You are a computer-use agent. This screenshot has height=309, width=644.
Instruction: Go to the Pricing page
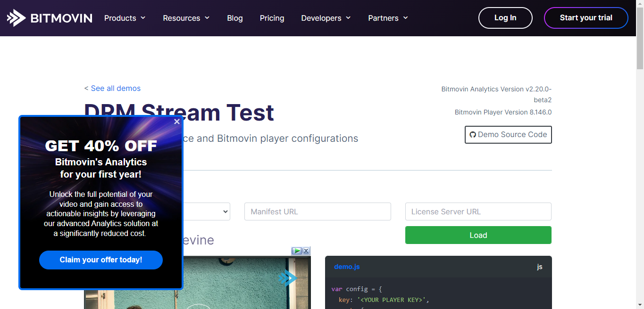click(272, 18)
